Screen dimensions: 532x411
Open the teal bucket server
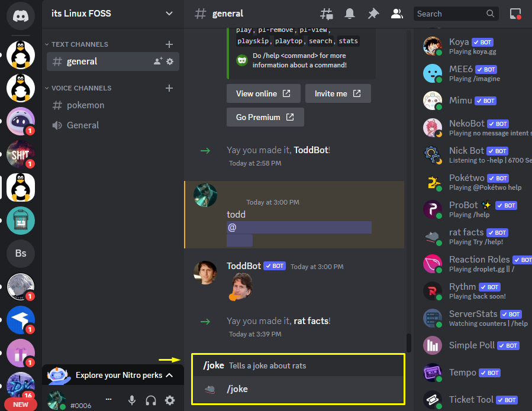(x=21, y=221)
